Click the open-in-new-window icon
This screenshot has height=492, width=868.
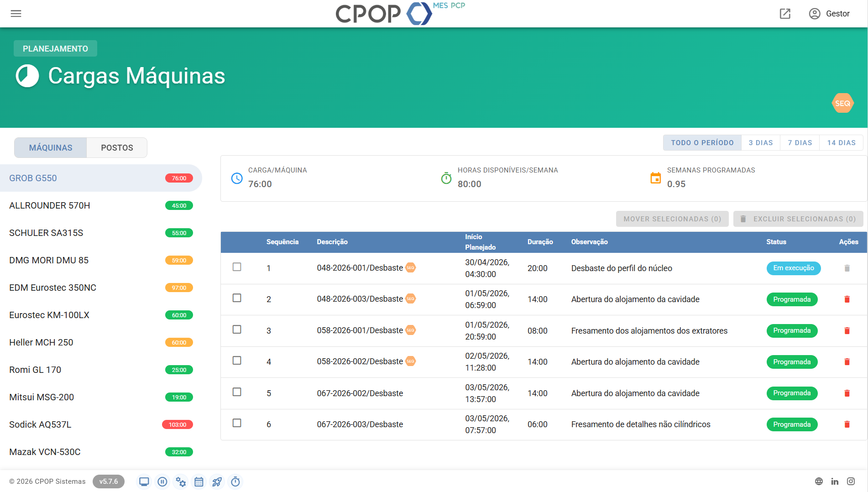[x=785, y=14]
